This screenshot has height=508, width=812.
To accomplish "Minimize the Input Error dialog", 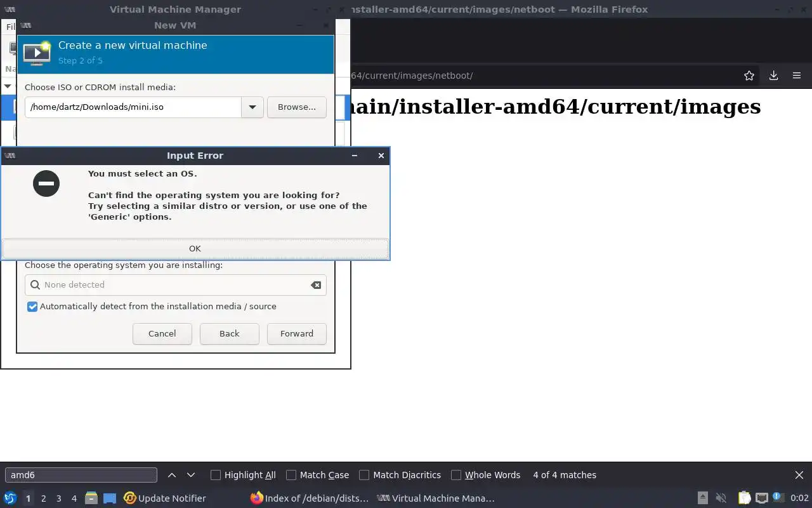I will click(355, 156).
